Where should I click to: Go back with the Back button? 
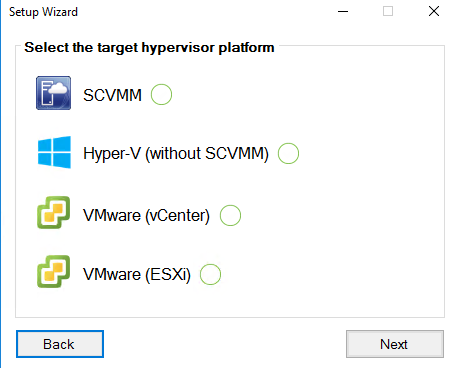click(60, 344)
